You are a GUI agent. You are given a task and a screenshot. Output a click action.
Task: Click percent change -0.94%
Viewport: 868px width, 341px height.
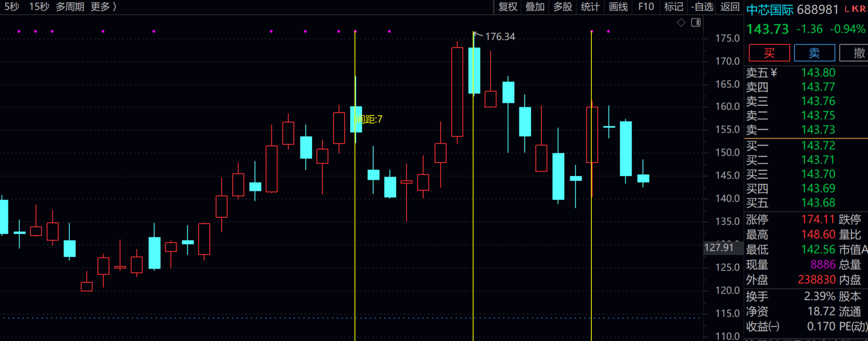(847, 29)
